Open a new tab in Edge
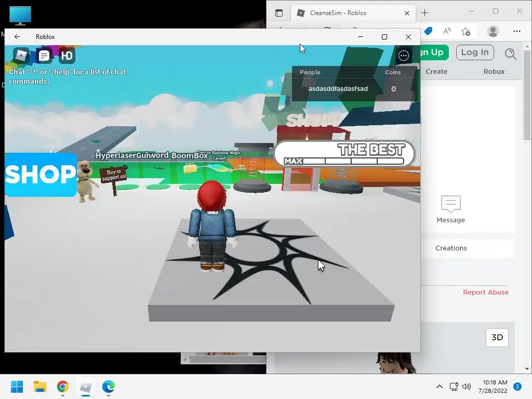Viewport: 532px width, 399px height. coord(424,13)
